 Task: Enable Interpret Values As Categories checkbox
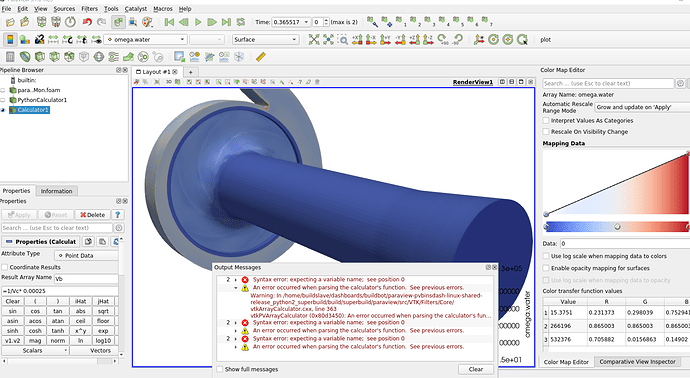tap(546, 121)
